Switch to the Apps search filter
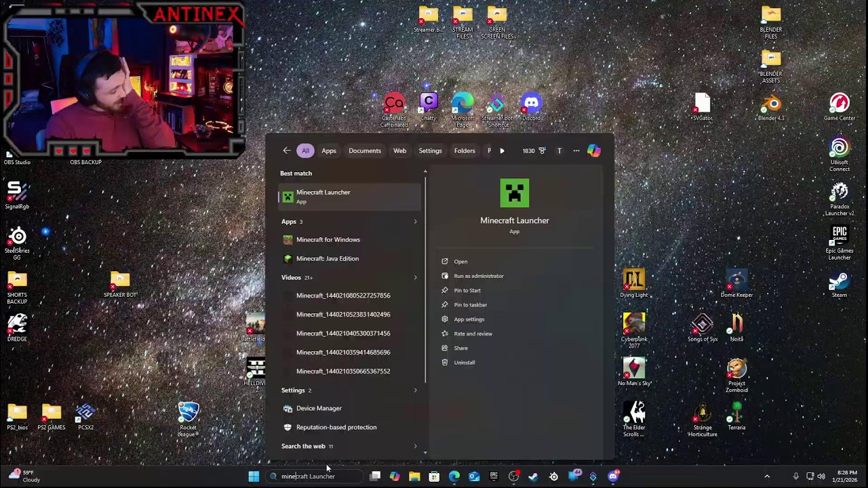868x488 pixels. coord(329,150)
